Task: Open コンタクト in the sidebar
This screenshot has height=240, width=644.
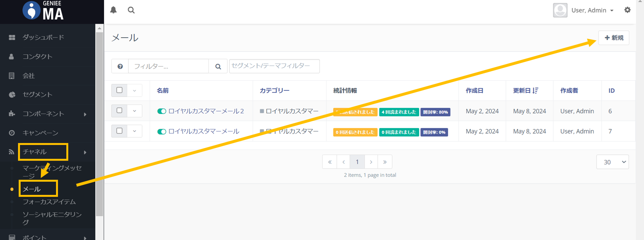Action: pyautogui.click(x=37, y=57)
